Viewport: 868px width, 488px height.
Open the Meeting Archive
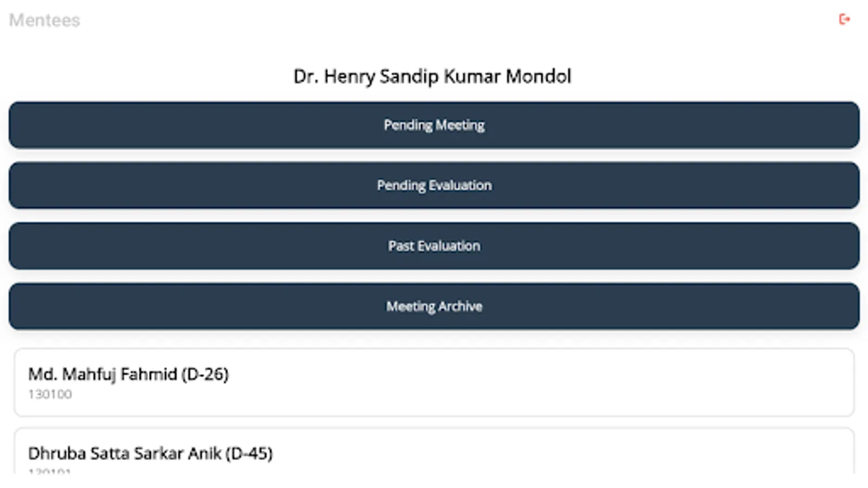tap(434, 306)
